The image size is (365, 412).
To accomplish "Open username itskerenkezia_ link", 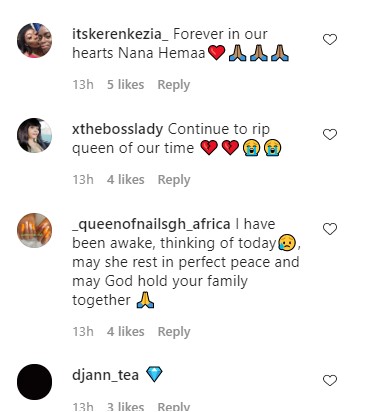I will [x=120, y=34].
